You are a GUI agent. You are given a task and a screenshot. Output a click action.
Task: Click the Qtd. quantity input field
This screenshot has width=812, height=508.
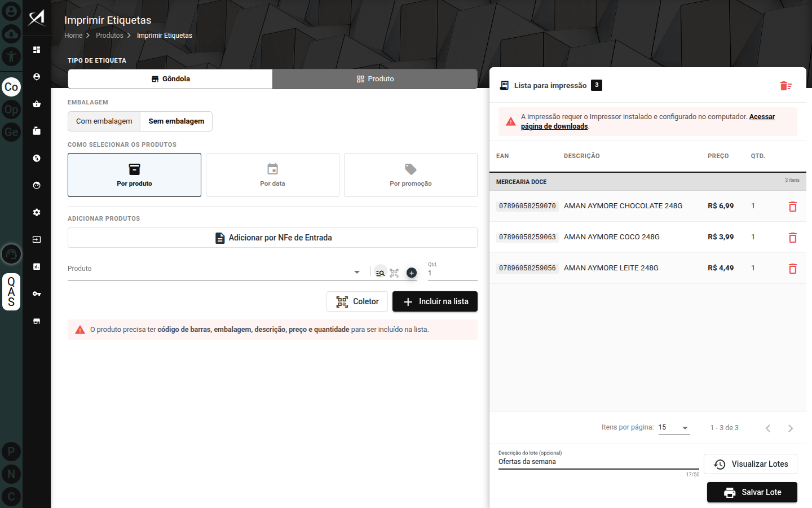pyautogui.click(x=452, y=273)
